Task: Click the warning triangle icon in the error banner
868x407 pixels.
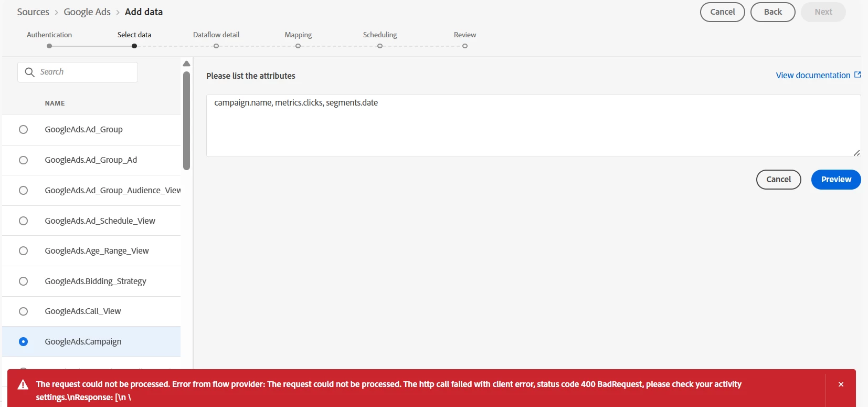Action: (23, 385)
